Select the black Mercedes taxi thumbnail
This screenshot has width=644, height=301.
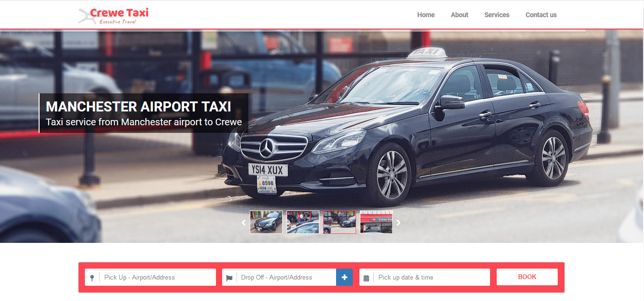click(266, 222)
